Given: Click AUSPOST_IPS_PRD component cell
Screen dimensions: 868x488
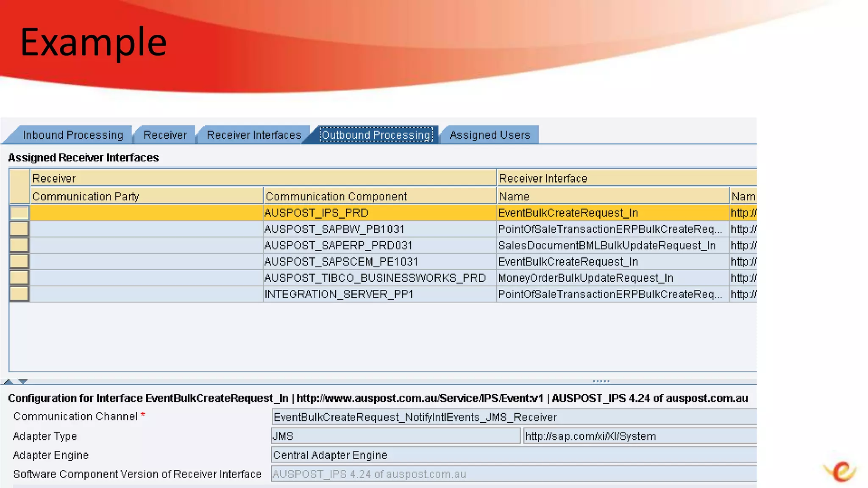Looking at the screenshot, I should 380,213.
